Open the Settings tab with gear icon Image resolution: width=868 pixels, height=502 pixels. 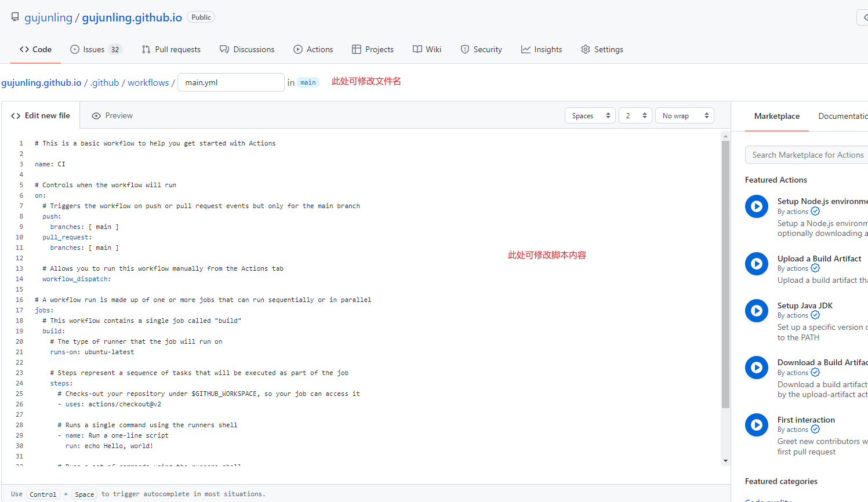602,49
